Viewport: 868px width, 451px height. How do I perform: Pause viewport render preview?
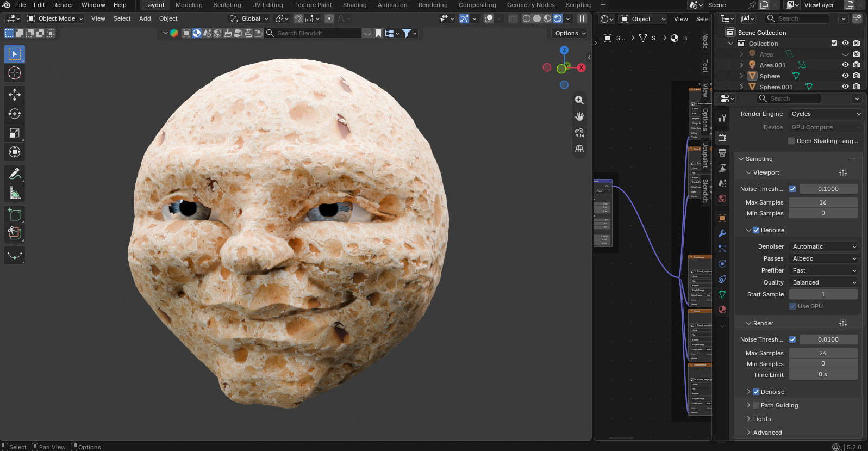[582, 18]
